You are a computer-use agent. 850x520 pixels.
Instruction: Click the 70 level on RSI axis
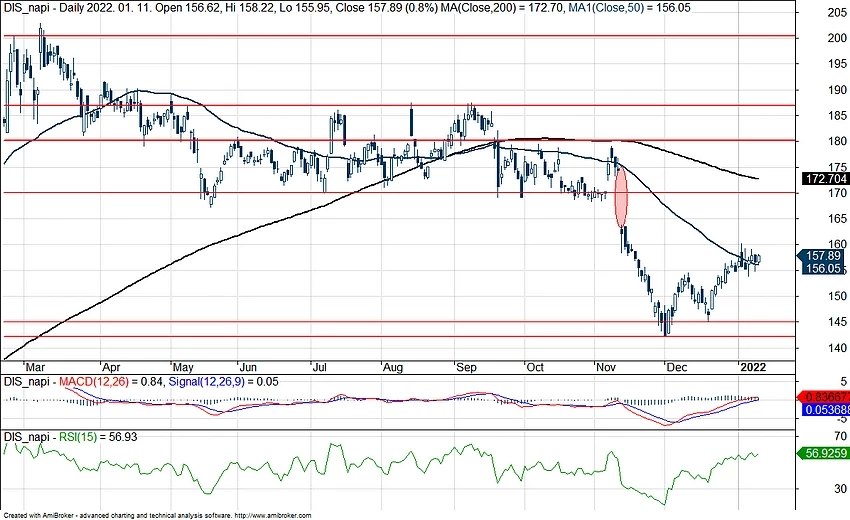click(840, 436)
